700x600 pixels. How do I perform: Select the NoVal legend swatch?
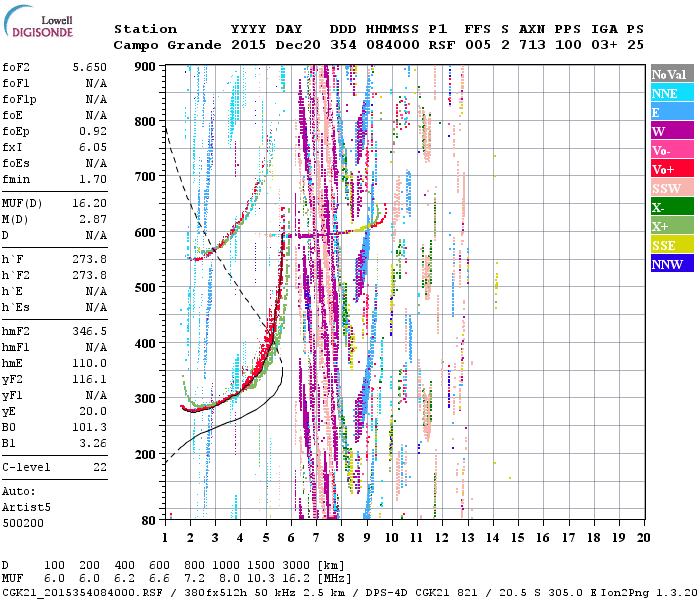pos(672,74)
